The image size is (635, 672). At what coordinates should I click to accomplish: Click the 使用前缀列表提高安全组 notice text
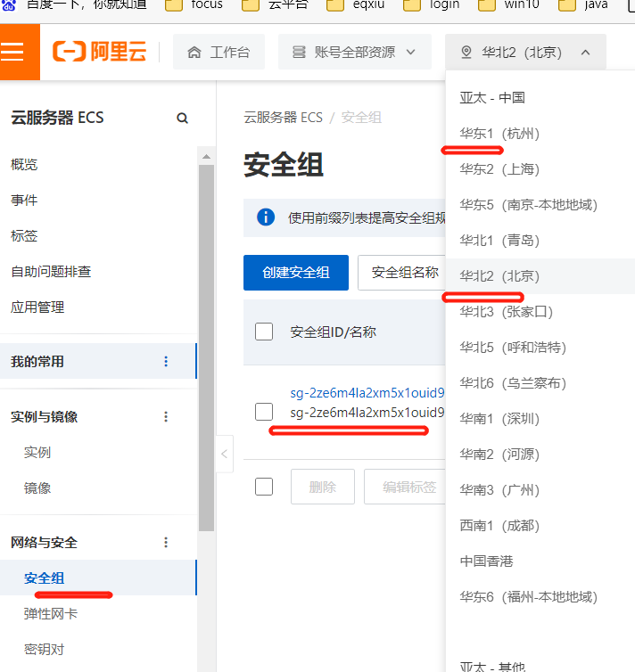pyautogui.click(x=367, y=217)
